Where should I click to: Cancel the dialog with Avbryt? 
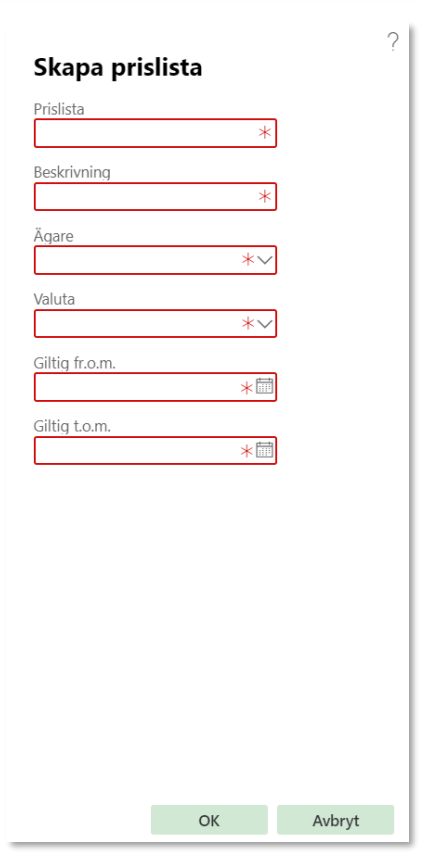tap(335, 820)
